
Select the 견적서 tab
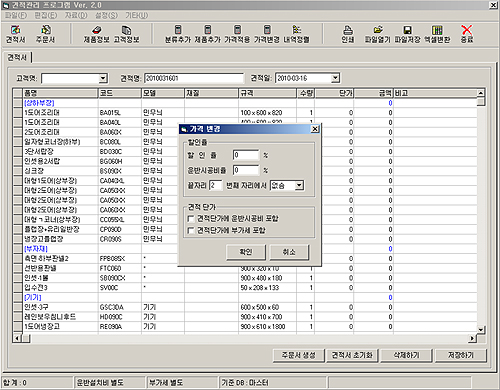[17, 57]
